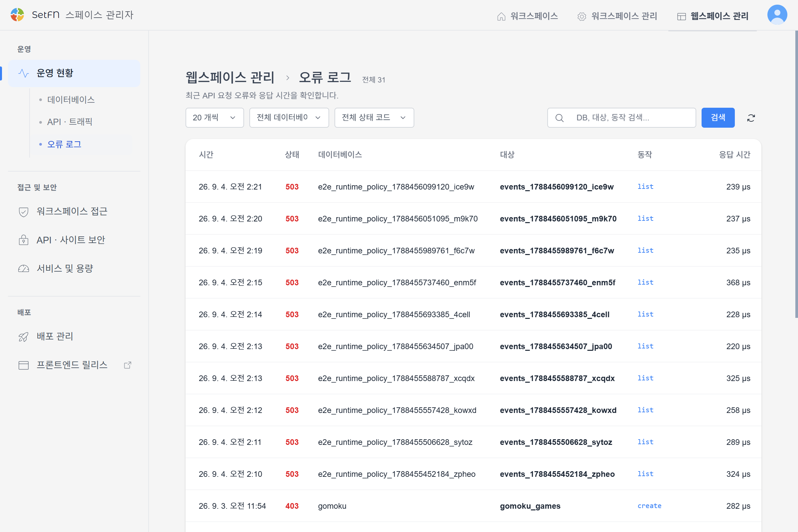
Task: Click the 시간 column header
Action: [x=206, y=155]
